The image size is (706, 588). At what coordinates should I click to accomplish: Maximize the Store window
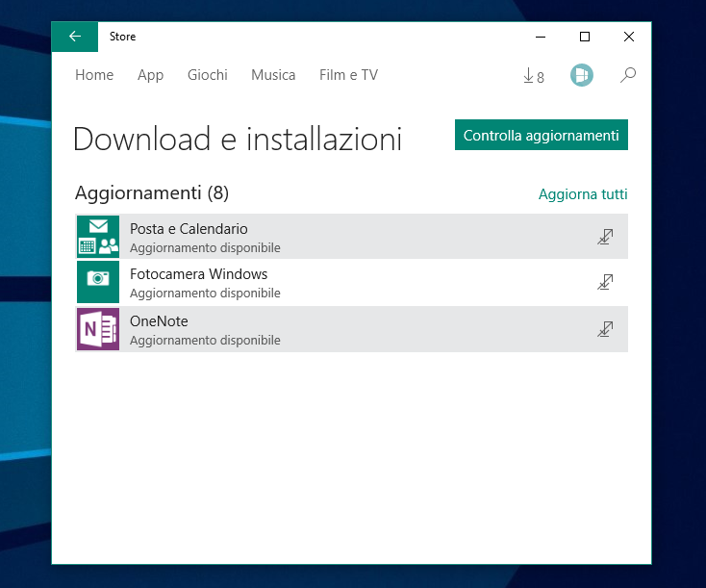[585, 37]
